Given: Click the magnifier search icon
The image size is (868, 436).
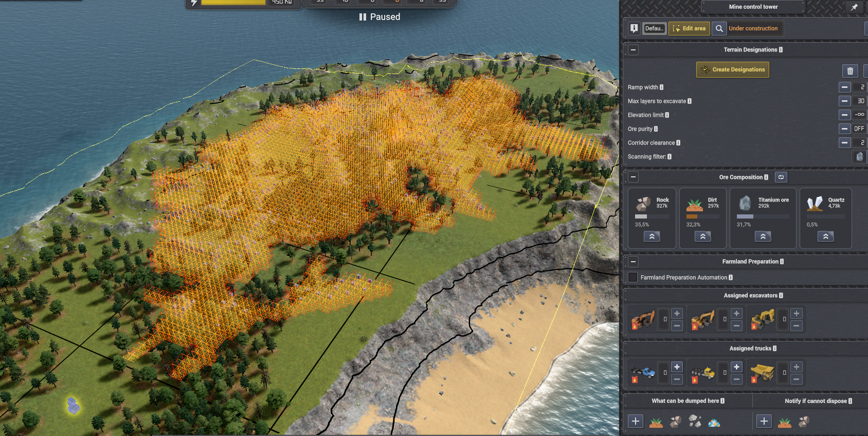Looking at the screenshot, I should coord(719,28).
